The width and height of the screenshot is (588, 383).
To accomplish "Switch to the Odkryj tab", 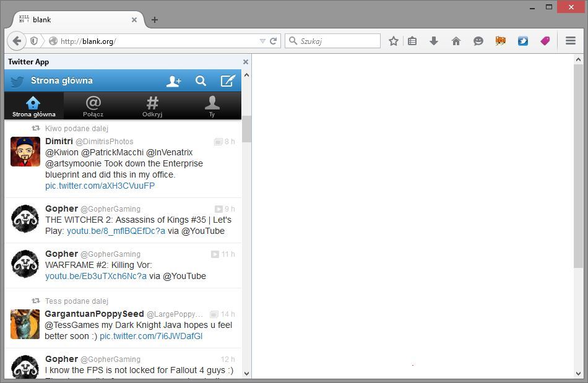I will point(152,106).
